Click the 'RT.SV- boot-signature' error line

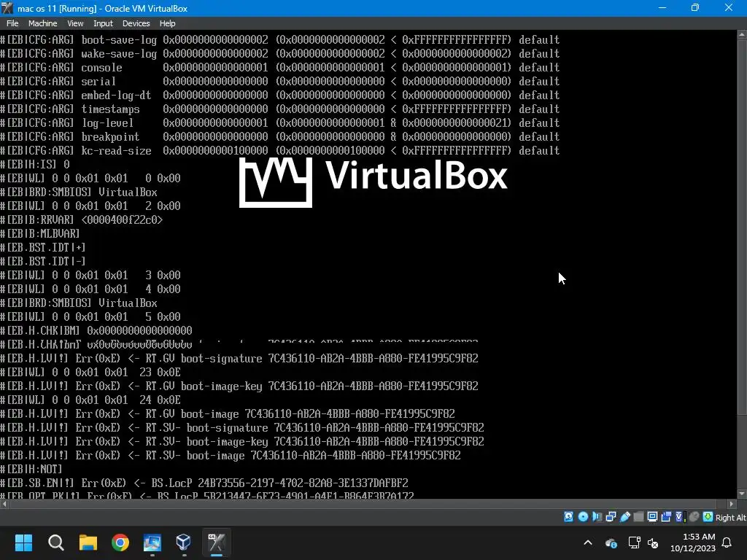(x=242, y=427)
